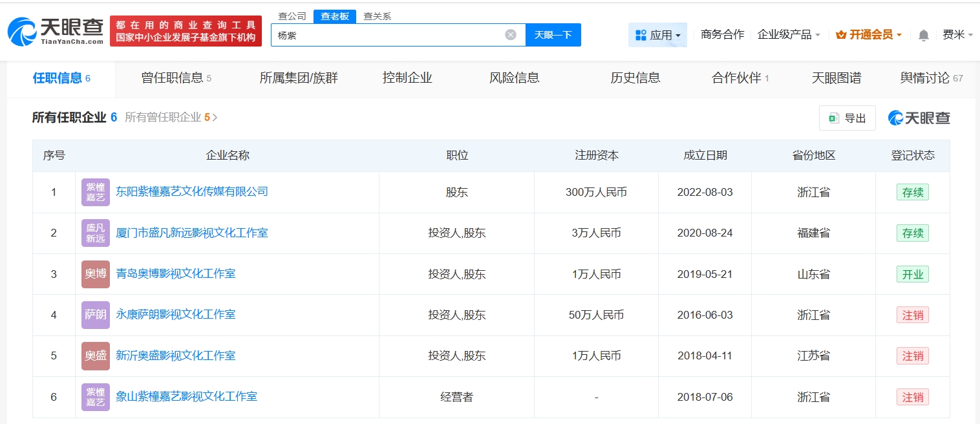Expand the 企业级产品 dropdown
Viewport: 980px width, 424px height.
click(789, 34)
